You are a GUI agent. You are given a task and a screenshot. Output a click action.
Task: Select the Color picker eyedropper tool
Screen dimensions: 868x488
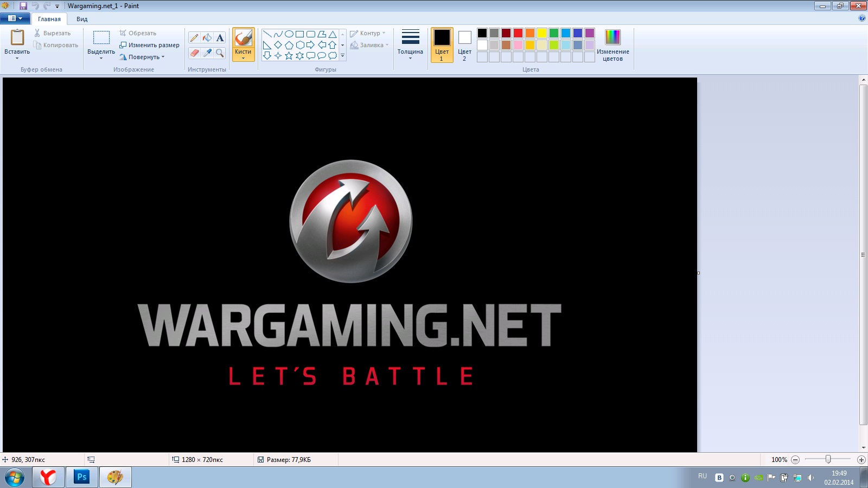(207, 53)
